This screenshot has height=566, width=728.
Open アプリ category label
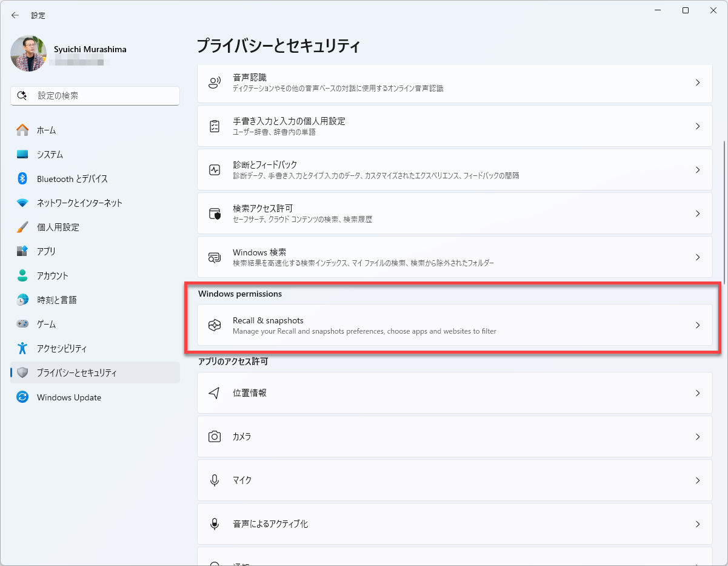(x=46, y=251)
